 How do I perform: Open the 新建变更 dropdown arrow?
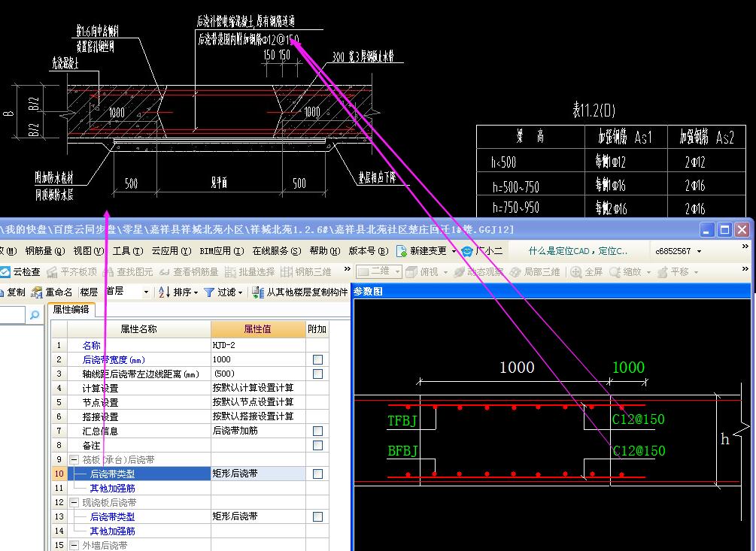tap(454, 251)
